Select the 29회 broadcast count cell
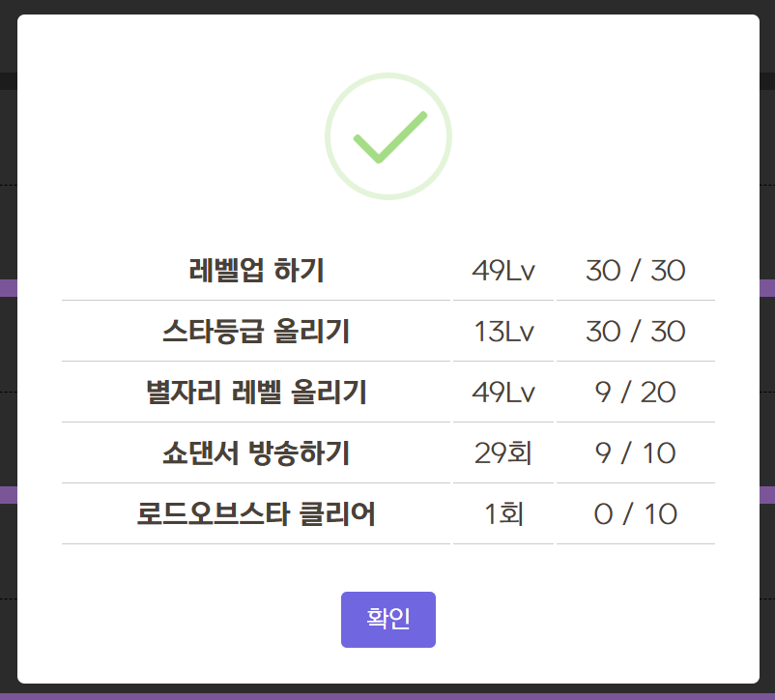 [x=503, y=453]
